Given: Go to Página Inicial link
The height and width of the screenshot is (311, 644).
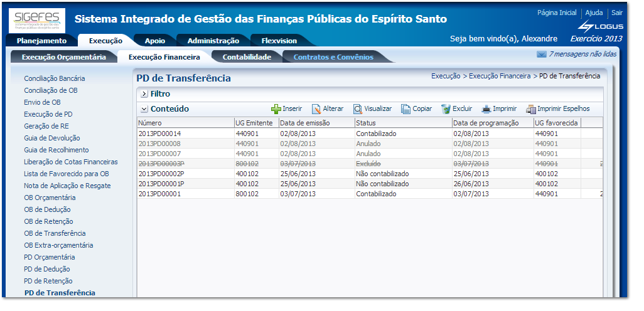Looking at the screenshot, I should coord(557,13).
